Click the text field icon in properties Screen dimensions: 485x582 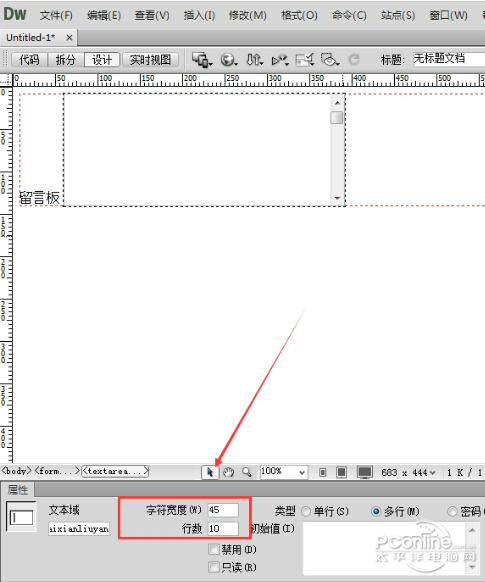point(22,517)
